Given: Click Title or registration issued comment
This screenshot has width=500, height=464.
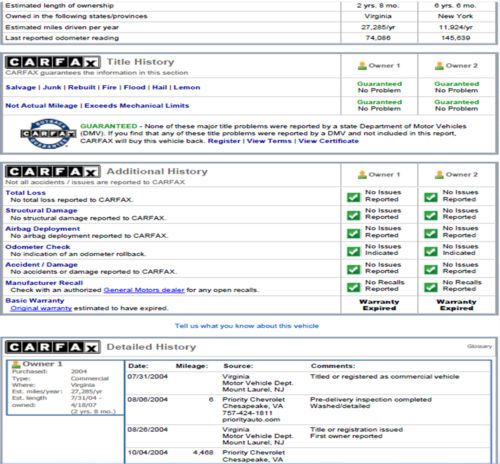Looking at the screenshot, I should pos(356,430).
